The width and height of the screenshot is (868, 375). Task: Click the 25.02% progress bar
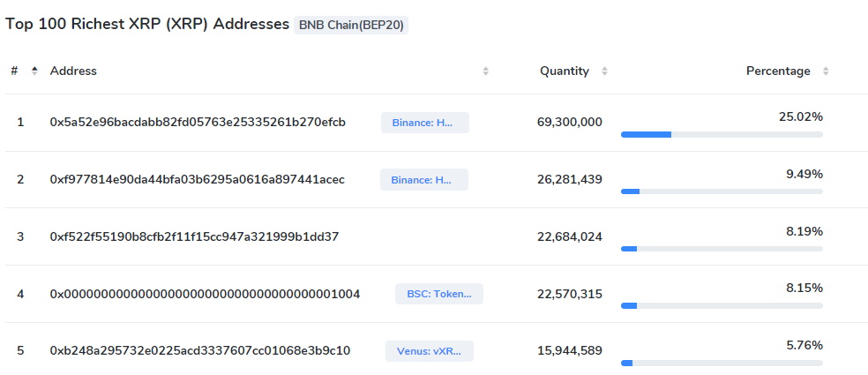tap(721, 134)
